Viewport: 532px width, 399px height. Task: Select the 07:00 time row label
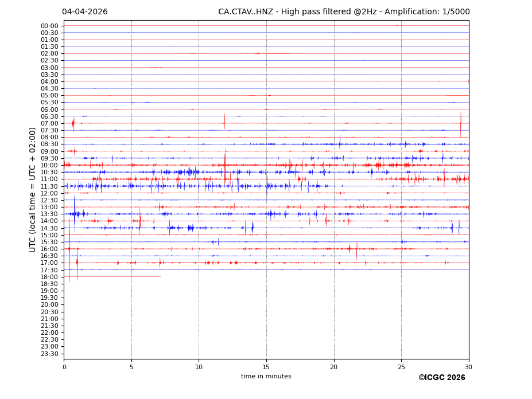(49, 123)
